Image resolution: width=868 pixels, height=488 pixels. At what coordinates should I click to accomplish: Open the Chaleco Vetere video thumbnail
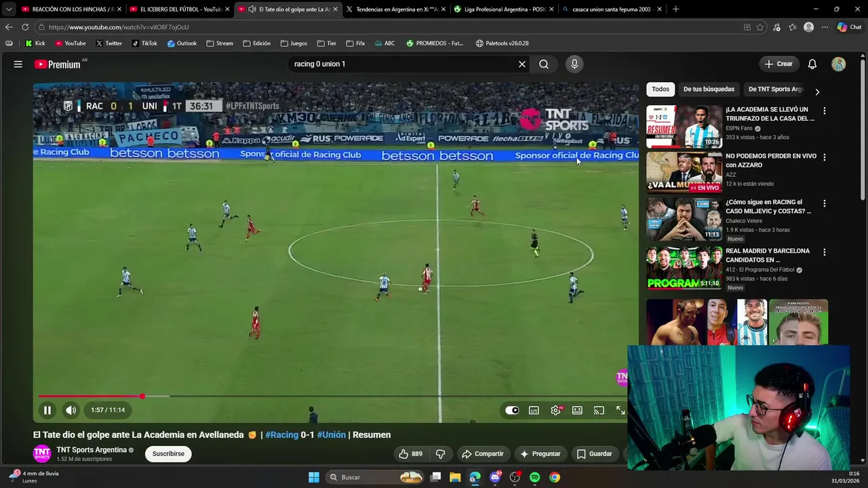pyautogui.click(x=684, y=220)
